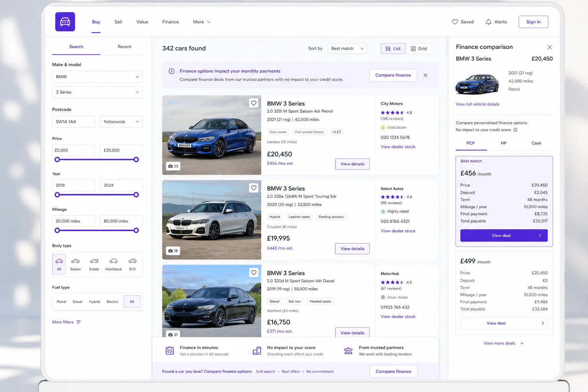Screen dimensions: 588x392
Task: Click the No impact to your score icon
Action: pos(257,350)
